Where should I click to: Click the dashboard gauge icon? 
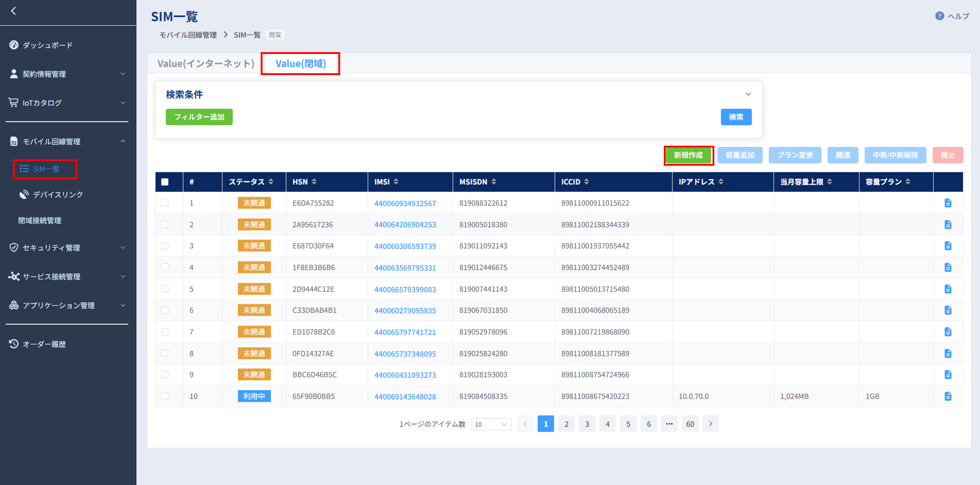click(14, 45)
